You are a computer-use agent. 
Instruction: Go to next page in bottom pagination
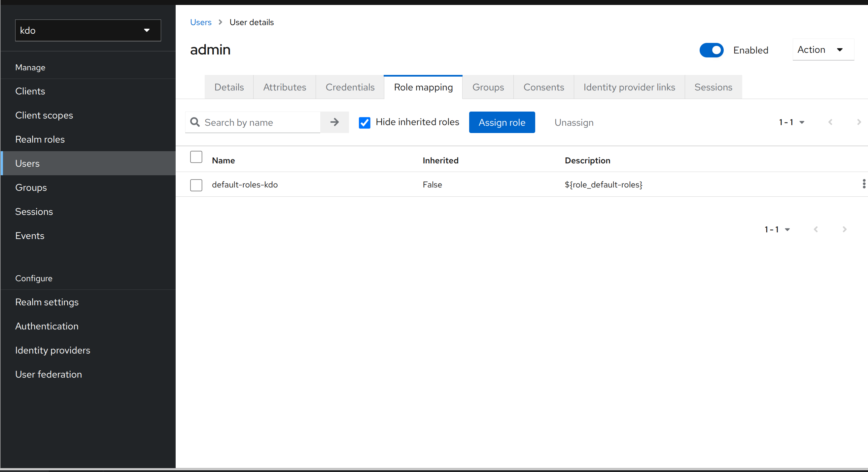pos(845,229)
